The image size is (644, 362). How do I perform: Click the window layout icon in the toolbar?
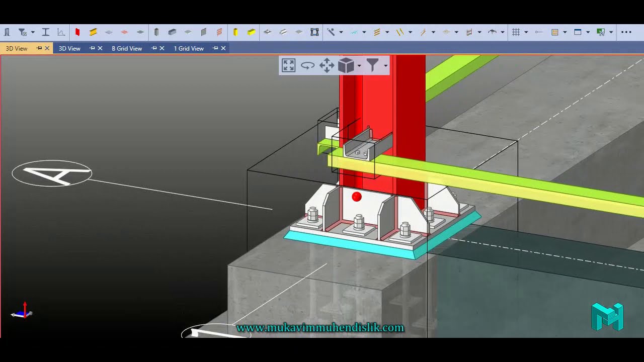578,32
